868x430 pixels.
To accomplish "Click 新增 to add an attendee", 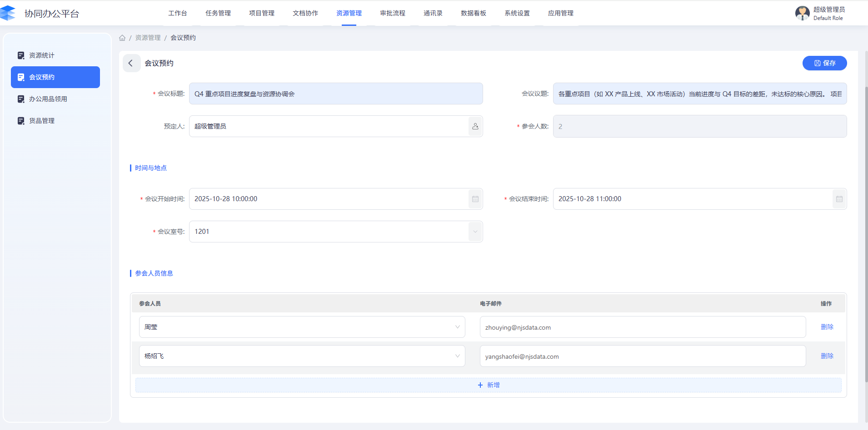I will pyautogui.click(x=488, y=385).
